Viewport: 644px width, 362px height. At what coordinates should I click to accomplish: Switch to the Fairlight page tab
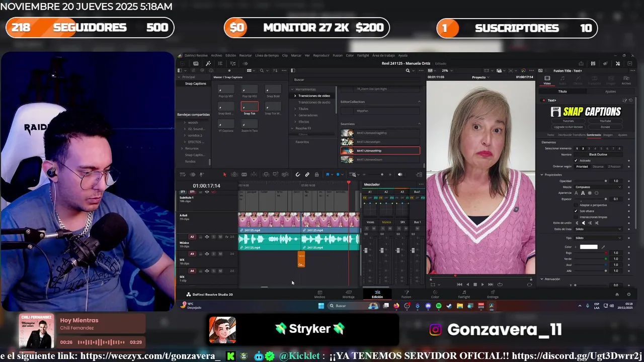tap(464, 294)
